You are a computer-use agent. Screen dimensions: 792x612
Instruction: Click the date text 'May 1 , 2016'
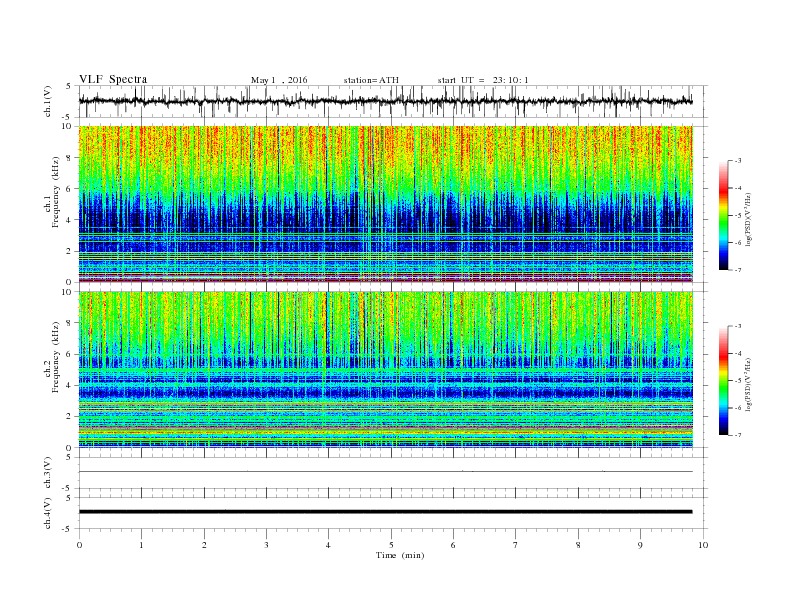[279, 80]
